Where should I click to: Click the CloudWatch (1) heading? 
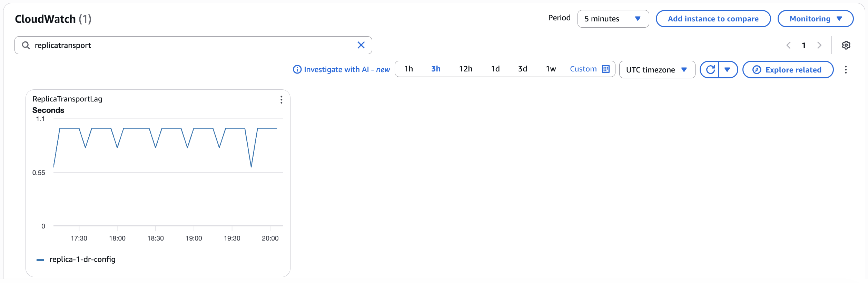pyautogui.click(x=53, y=19)
